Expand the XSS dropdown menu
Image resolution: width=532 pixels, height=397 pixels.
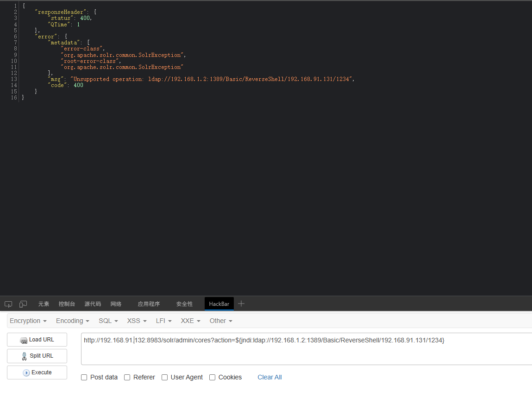pos(137,321)
